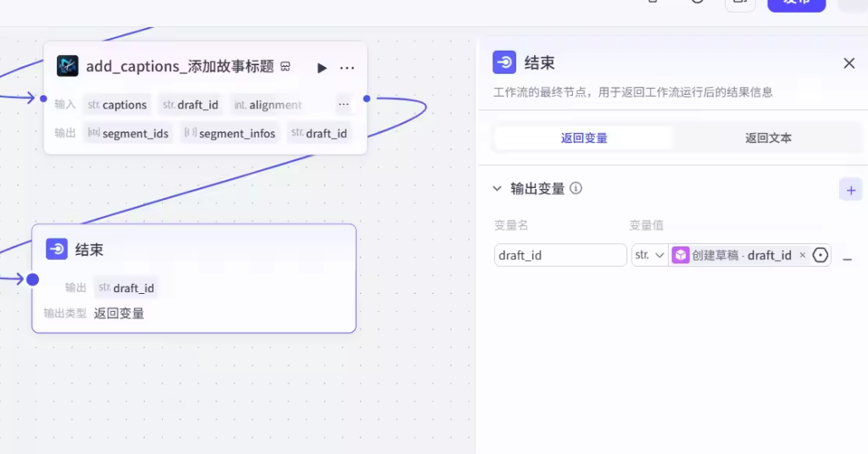
Task: Click the 结束 icon in panel header
Action: click(504, 63)
